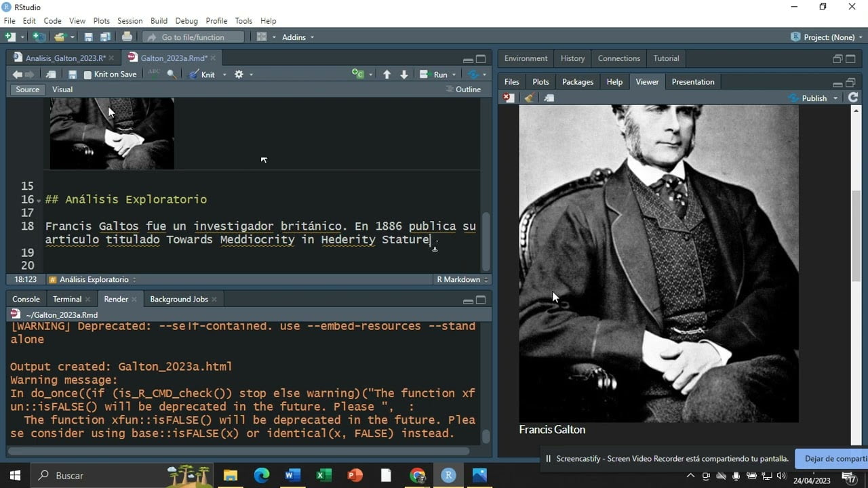Maximize the source editor pane
868x488 pixels.
[x=481, y=59]
